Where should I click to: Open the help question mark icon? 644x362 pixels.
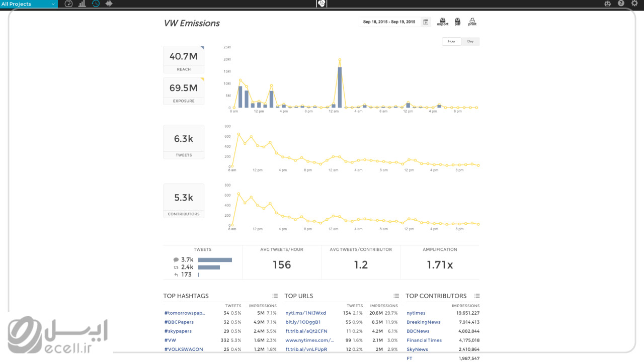tap(621, 4)
